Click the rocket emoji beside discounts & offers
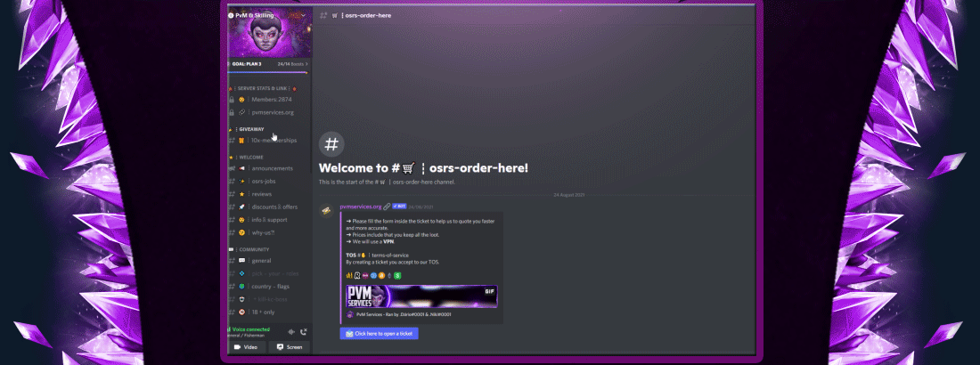980x365 pixels. pos(241,207)
